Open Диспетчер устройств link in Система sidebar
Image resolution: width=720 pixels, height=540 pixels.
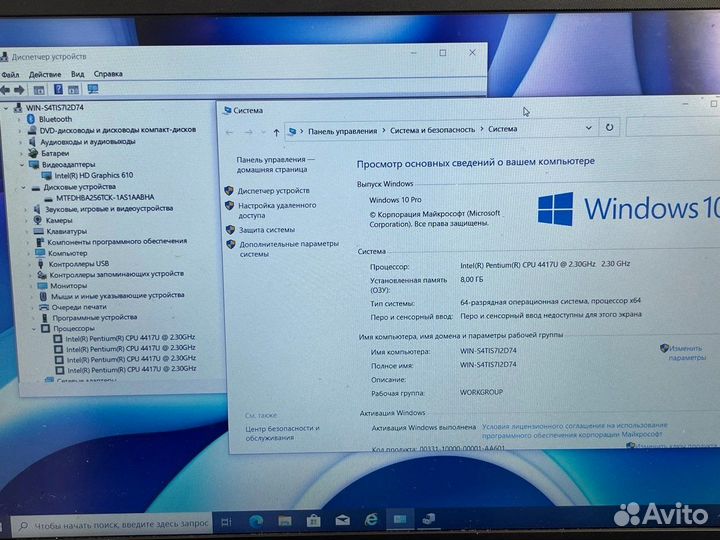pyautogui.click(x=274, y=191)
